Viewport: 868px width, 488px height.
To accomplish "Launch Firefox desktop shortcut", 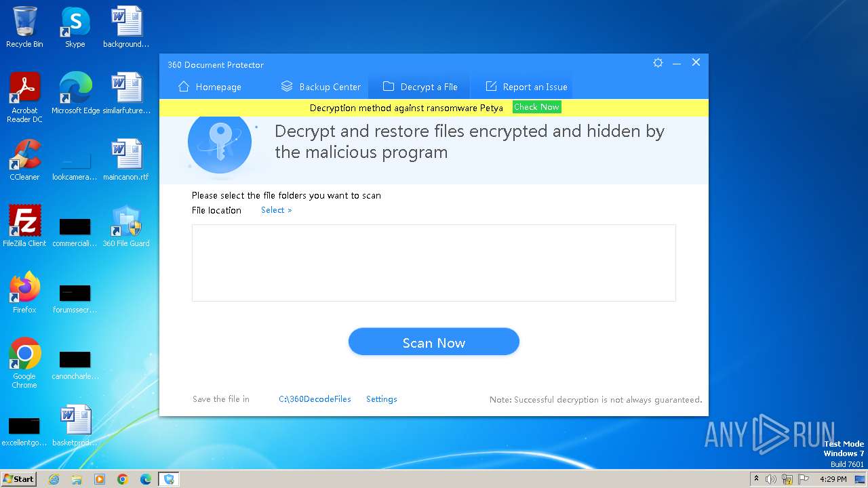I will pyautogui.click(x=24, y=293).
